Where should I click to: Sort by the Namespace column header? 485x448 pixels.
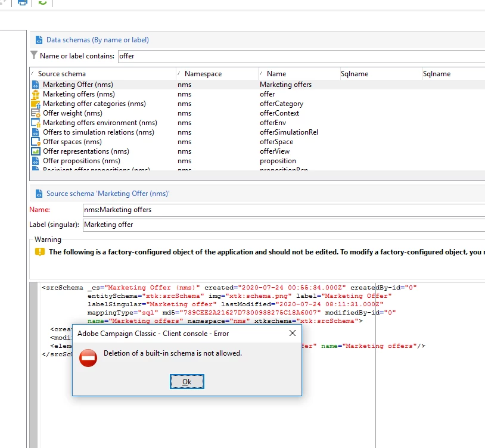217,74
